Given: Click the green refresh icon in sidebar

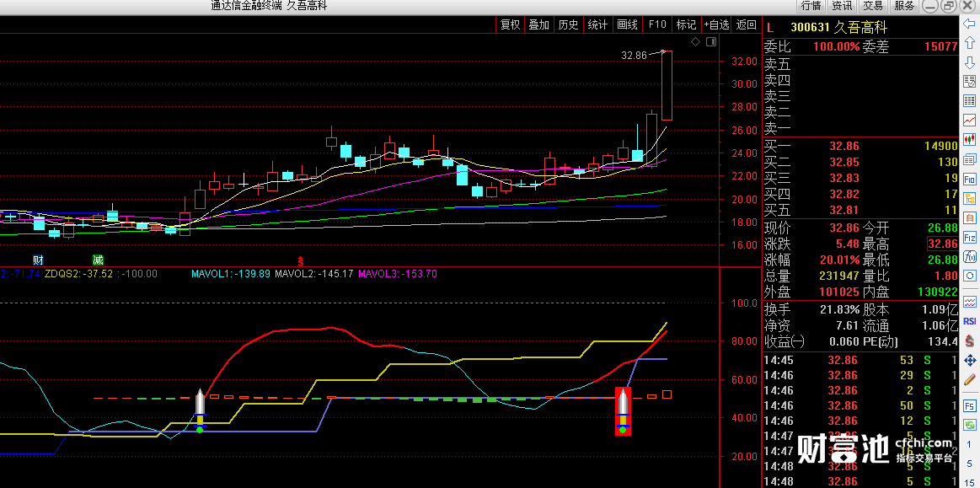Looking at the screenshot, I should [970, 425].
